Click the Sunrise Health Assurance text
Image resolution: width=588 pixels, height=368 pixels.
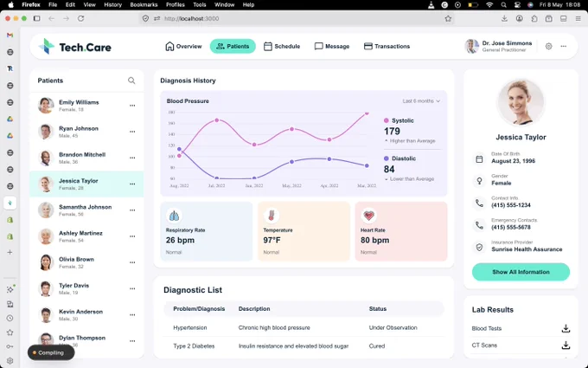coord(527,249)
